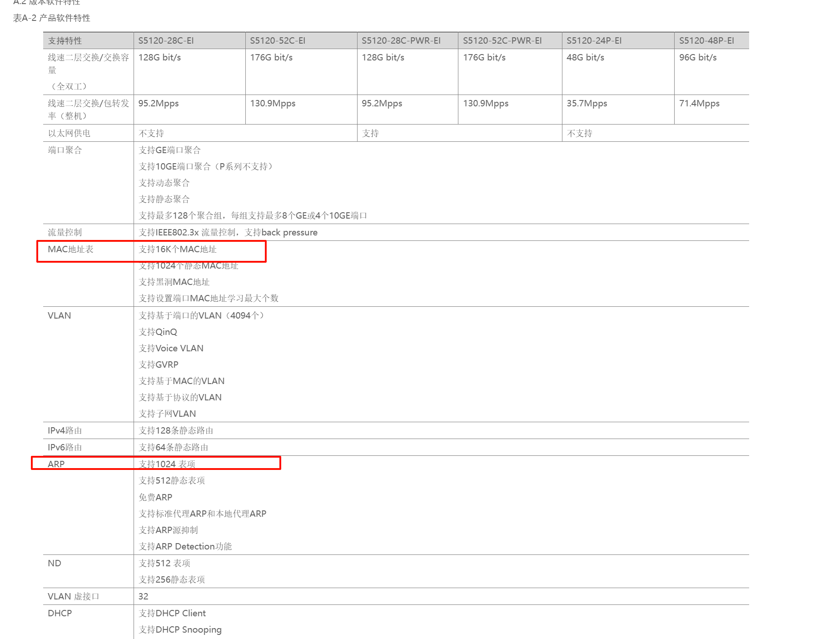Click the 96G bit/s capacity cell
Image resolution: width=840 pixels, height=639 pixels.
tap(698, 57)
